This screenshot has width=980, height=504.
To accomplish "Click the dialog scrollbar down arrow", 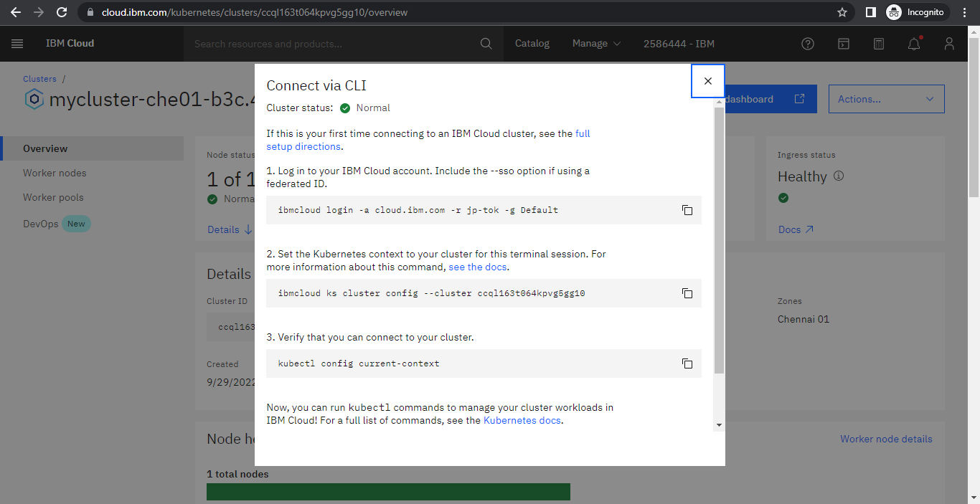I will pos(719,425).
